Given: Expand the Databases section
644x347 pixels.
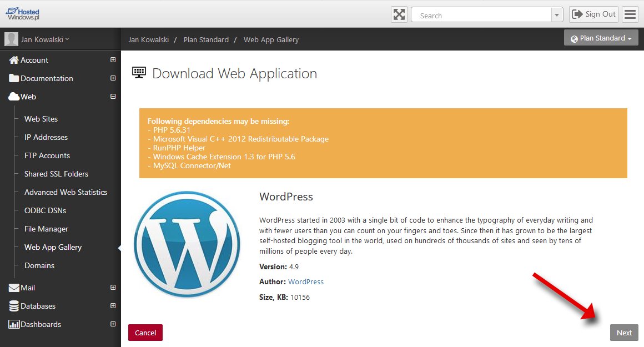Looking at the screenshot, I should 113,305.
